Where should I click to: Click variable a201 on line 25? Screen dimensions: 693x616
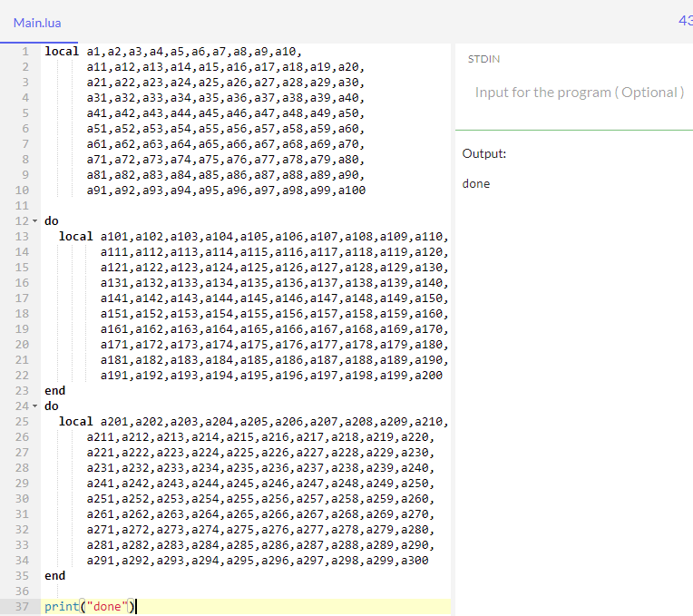[x=114, y=422]
